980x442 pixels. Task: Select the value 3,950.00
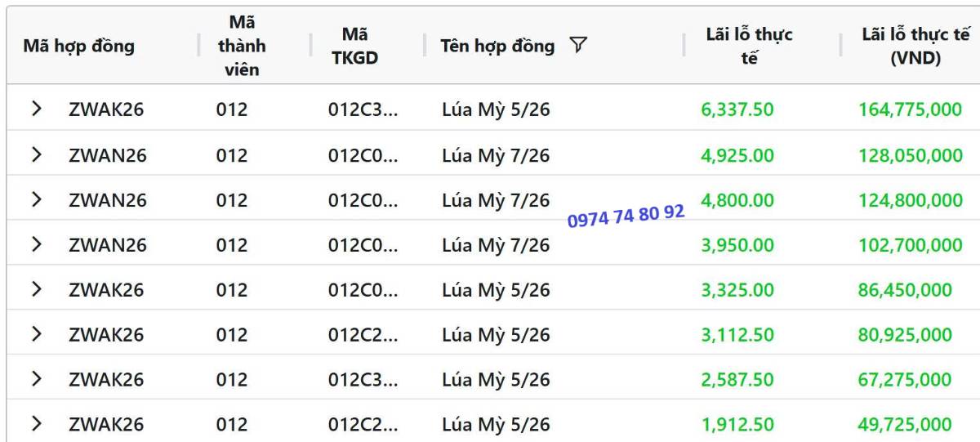(737, 245)
